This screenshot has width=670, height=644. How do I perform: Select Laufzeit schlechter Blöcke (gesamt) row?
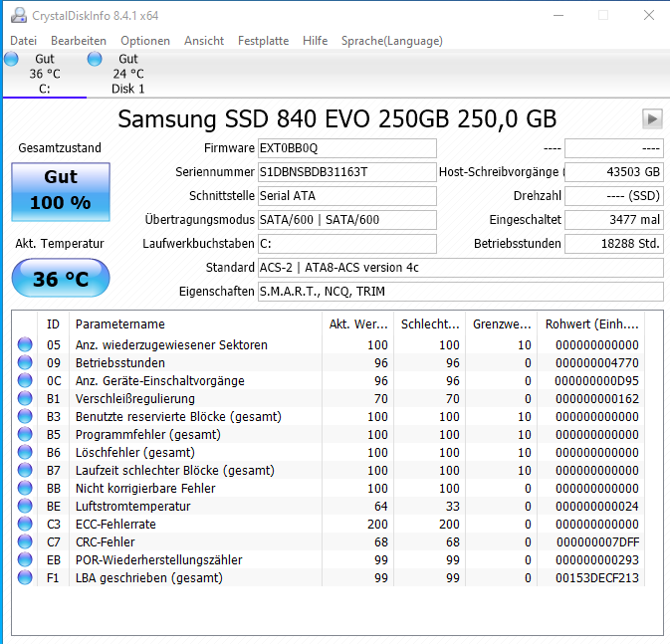[329, 471]
